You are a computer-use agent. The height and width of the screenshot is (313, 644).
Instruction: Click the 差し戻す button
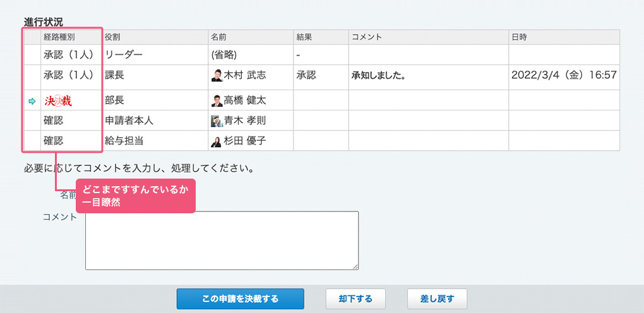point(437,298)
